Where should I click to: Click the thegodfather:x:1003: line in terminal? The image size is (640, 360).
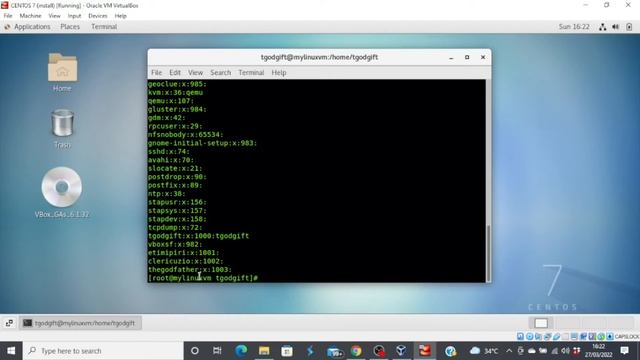tap(190, 269)
